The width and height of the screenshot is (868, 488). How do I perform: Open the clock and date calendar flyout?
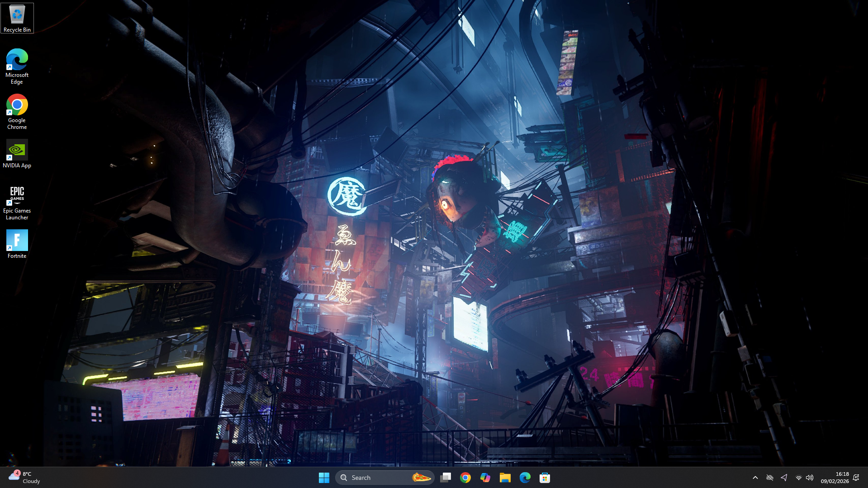pyautogui.click(x=835, y=478)
